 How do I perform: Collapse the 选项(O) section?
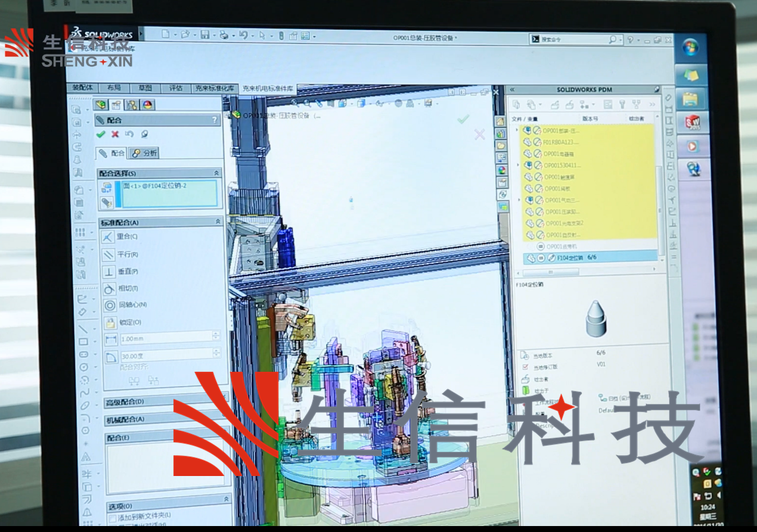(227, 499)
